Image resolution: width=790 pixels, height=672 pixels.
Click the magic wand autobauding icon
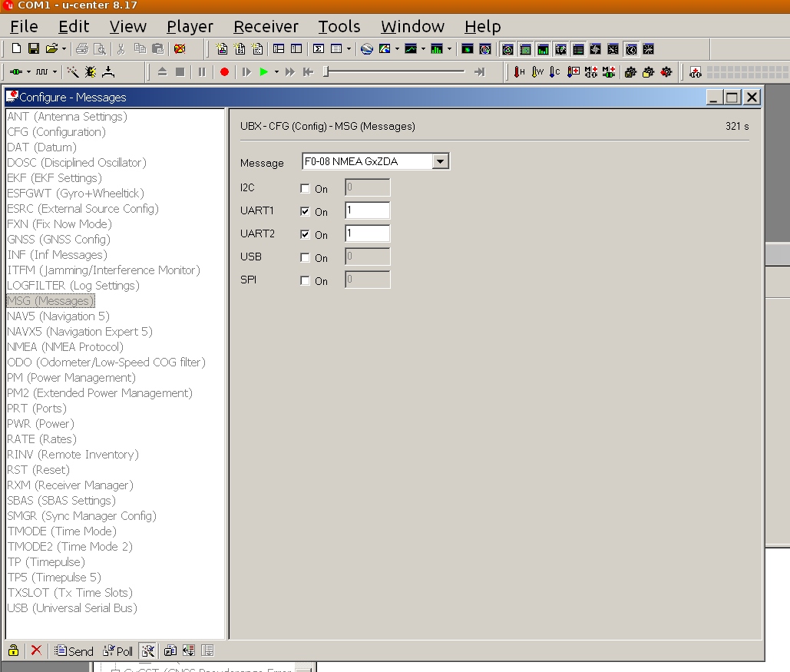(x=73, y=72)
